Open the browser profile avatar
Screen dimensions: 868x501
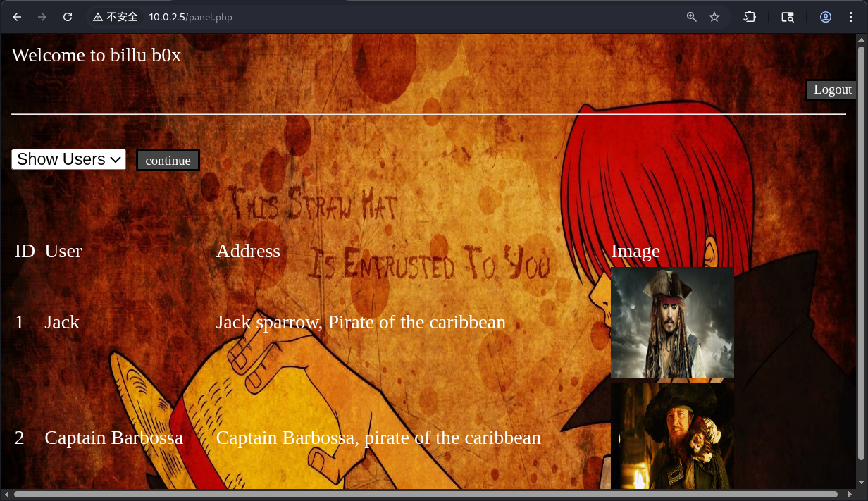(x=826, y=17)
